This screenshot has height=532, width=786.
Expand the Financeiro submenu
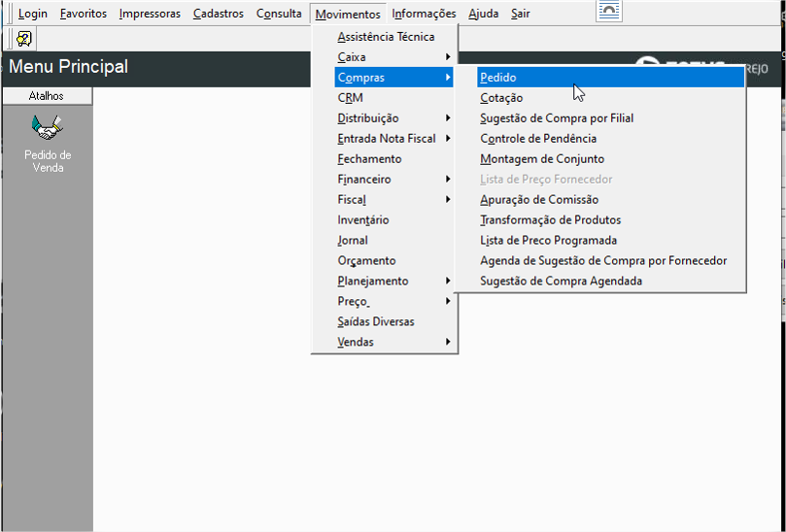tap(385, 180)
